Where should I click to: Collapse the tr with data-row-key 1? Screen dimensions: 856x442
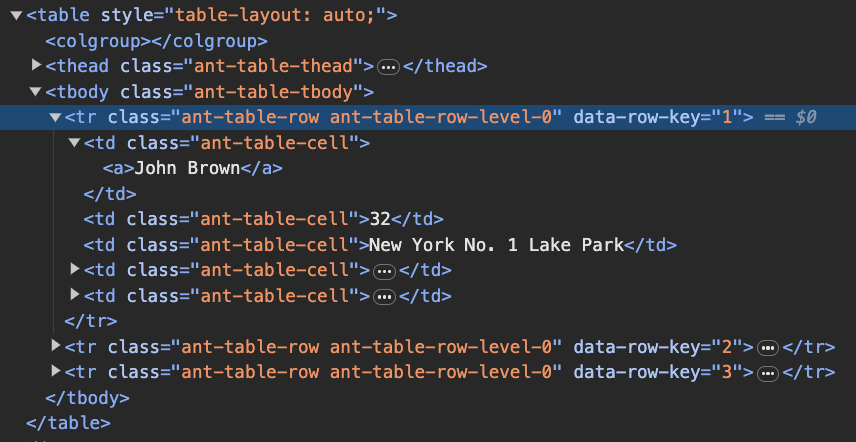[x=55, y=117]
